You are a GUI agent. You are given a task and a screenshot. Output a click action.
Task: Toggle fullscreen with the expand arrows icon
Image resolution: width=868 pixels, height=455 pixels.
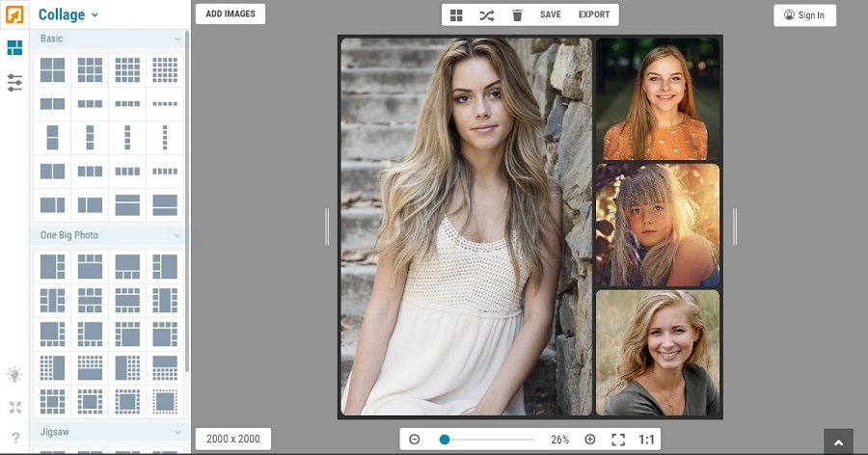[x=14, y=408]
